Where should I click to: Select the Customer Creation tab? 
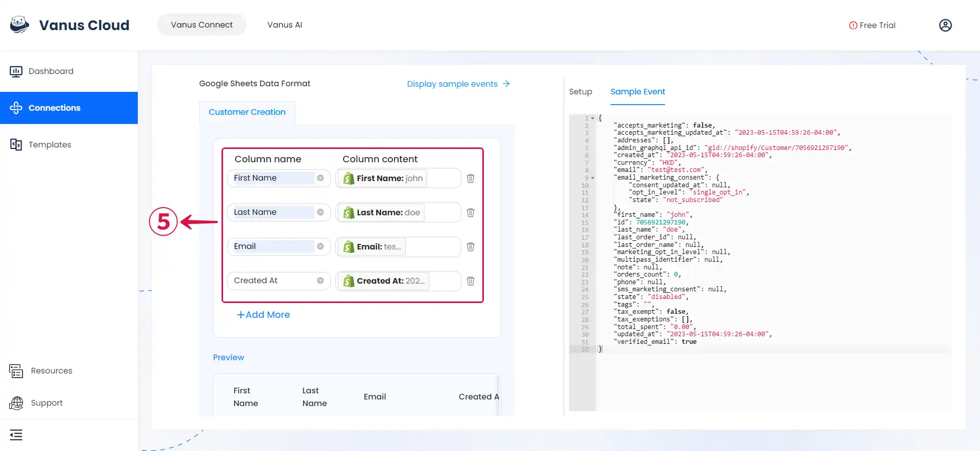click(x=247, y=112)
